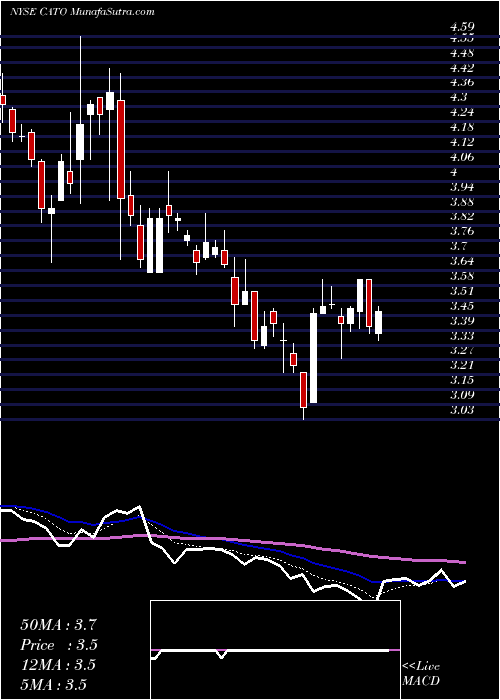The image size is (500, 700).
Task: Click the 3.64 price axis label
Action: (x=462, y=261)
